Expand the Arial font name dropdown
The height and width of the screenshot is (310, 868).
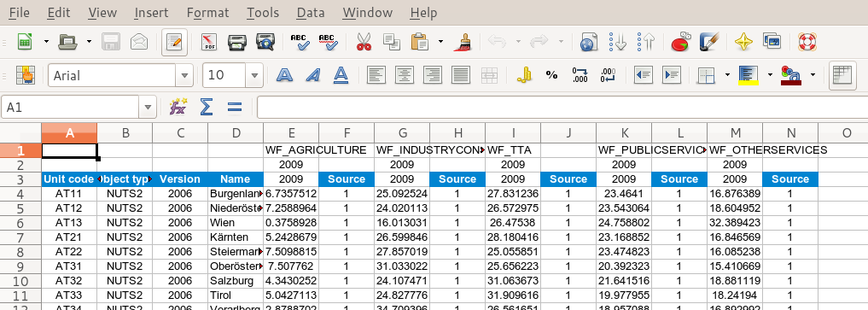(x=184, y=75)
